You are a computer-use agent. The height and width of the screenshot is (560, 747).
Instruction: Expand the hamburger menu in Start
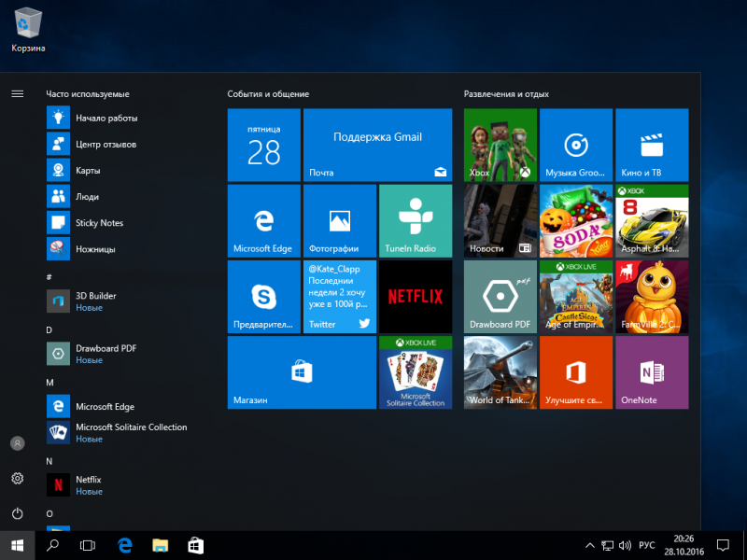18,94
